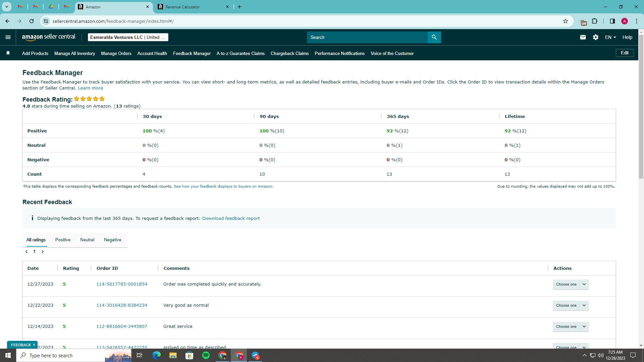Image resolution: width=644 pixels, height=362 pixels.
Task: Open Telegram from the taskbar
Action: (256, 355)
